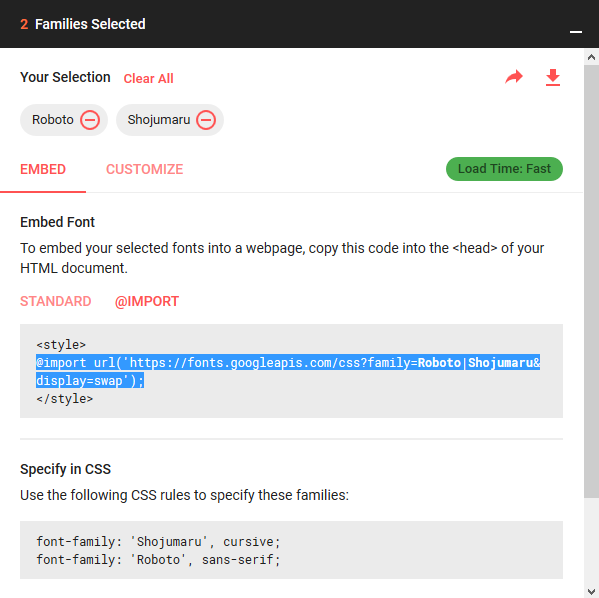Switch to the EMBED tab
Image resolution: width=599 pixels, height=598 pixels.
click(43, 169)
